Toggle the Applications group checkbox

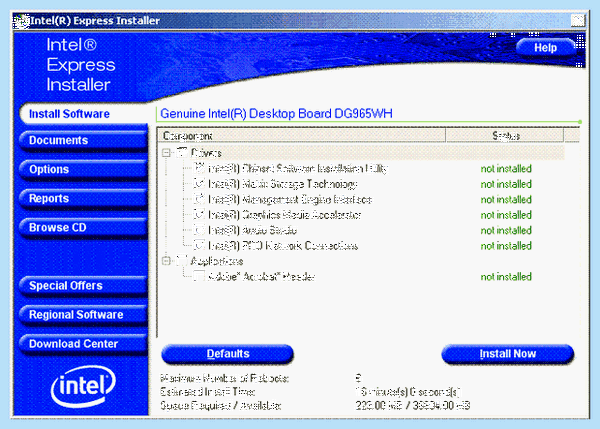[x=182, y=261]
